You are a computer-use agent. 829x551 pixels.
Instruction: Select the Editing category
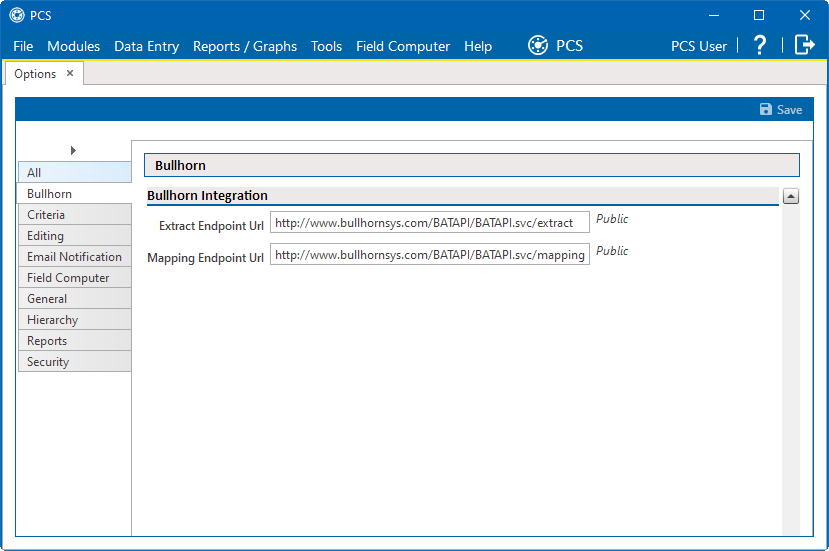pos(75,236)
